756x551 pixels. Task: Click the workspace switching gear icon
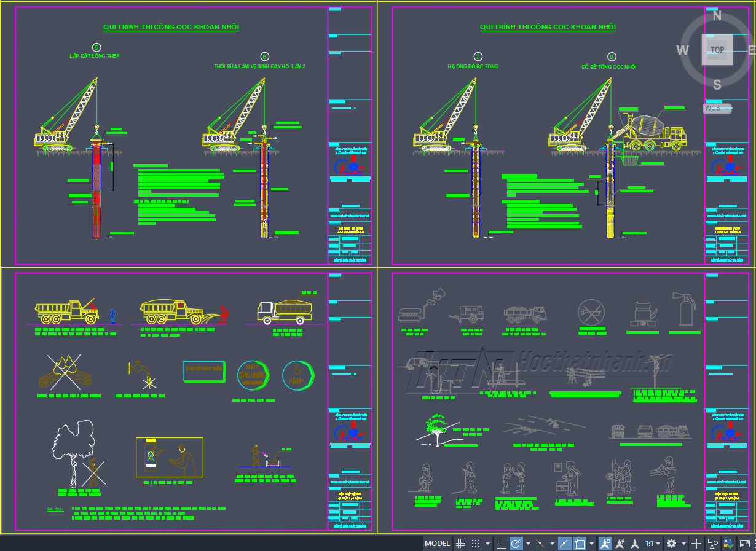tap(671, 544)
